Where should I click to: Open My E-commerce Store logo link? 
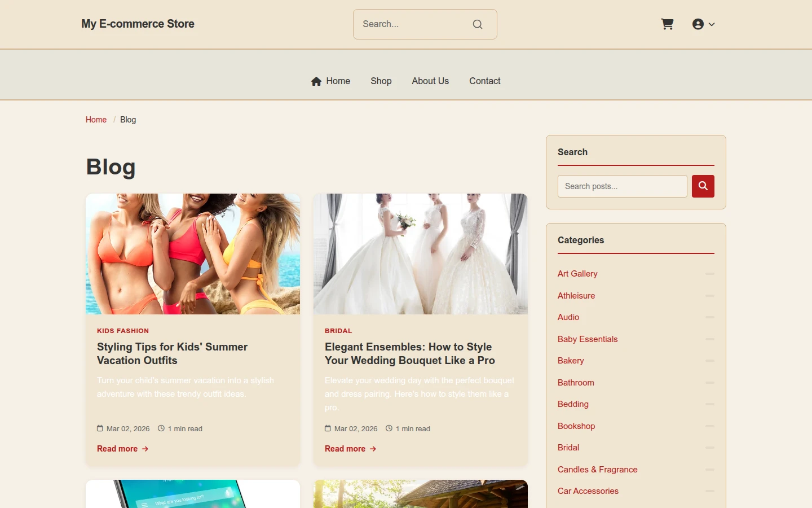[138, 24]
